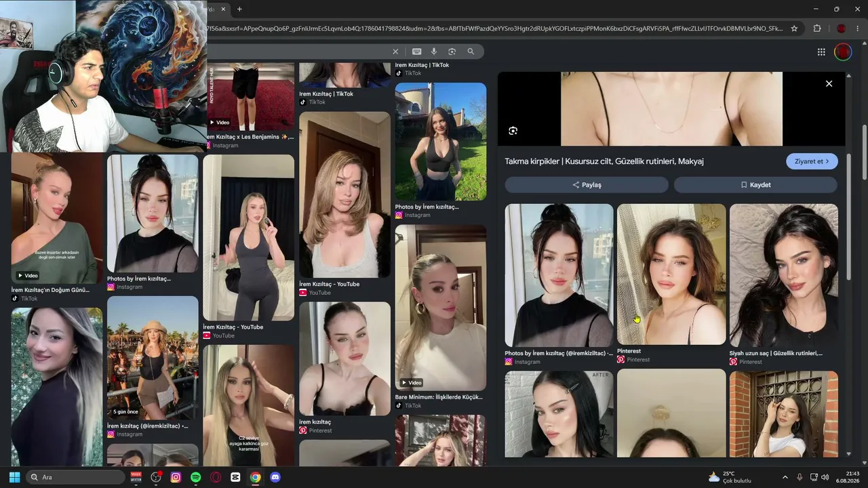Open CapCut from the taskbar

pyautogui.click(x=235, y=477)
